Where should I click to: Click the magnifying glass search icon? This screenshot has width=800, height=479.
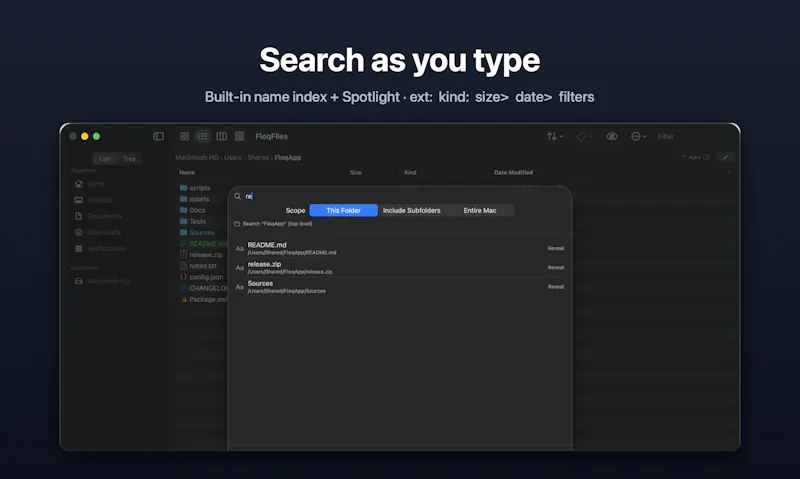(x=237, y=196)
